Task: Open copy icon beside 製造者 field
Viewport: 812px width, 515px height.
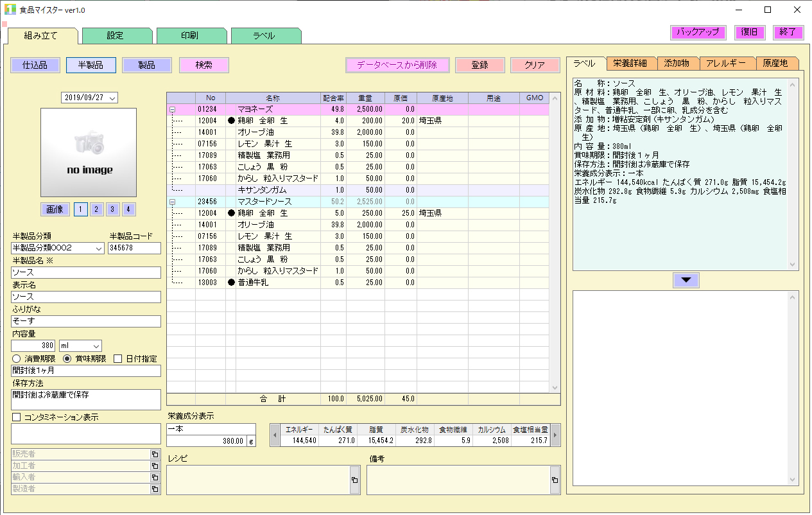Action: point(155,489)
